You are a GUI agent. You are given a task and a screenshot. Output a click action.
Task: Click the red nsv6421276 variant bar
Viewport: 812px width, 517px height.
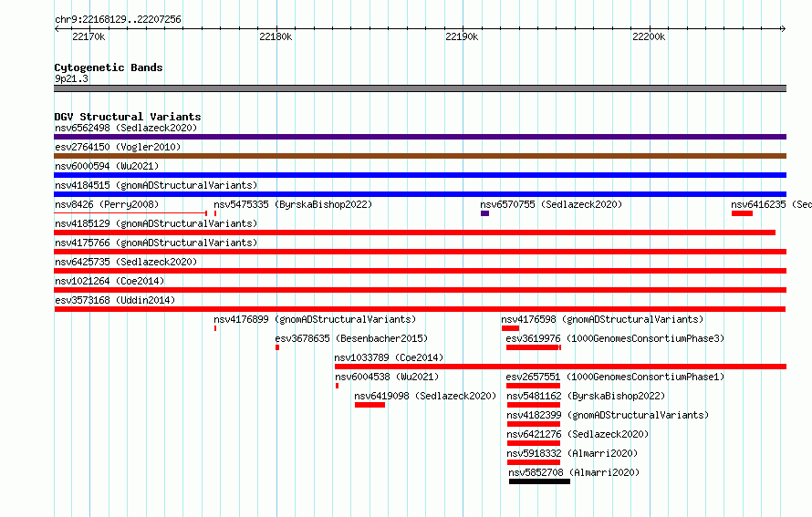pos(534,443)
